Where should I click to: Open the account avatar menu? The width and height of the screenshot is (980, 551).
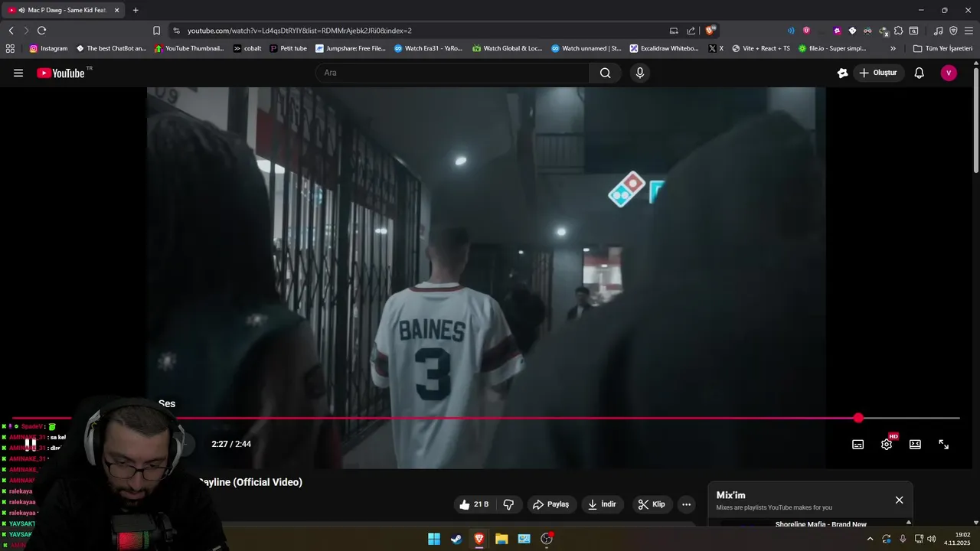click(949, 73)
